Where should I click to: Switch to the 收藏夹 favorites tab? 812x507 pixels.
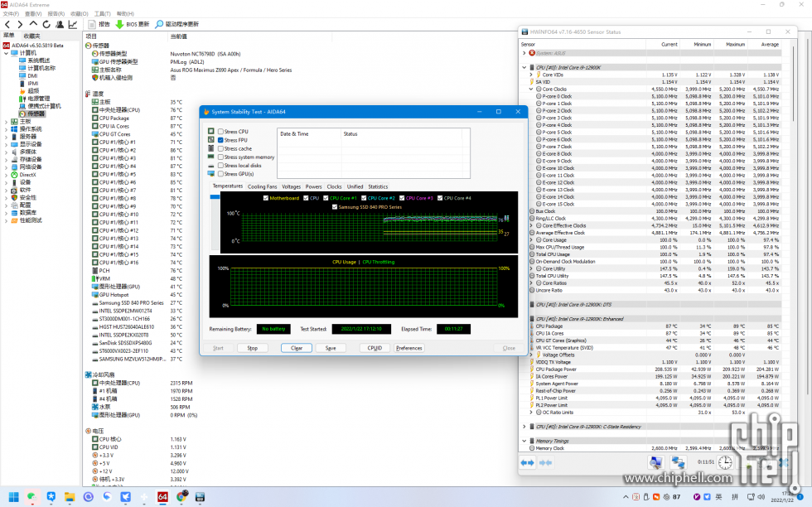(31, 36)
